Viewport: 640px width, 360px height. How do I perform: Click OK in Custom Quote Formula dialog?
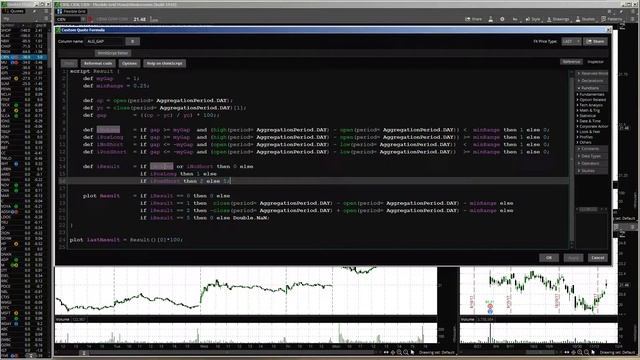pyautogui.click(x=549, y=258)
